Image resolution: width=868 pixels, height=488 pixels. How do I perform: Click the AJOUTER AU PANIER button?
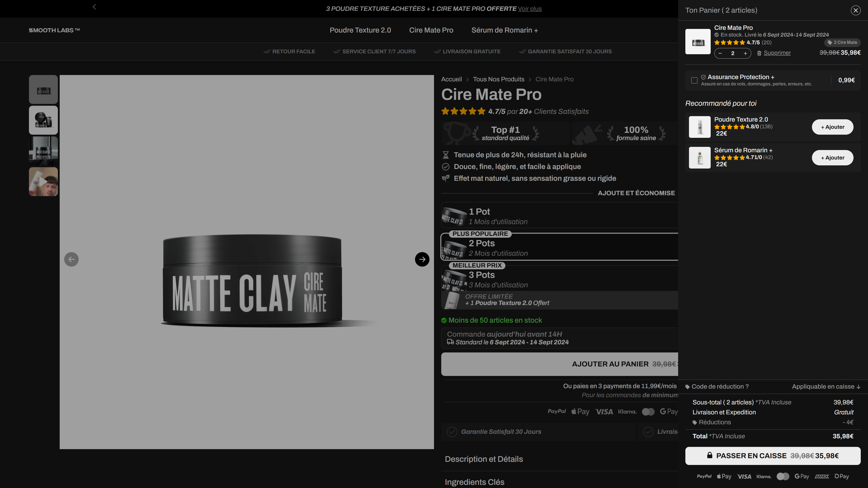559,364
